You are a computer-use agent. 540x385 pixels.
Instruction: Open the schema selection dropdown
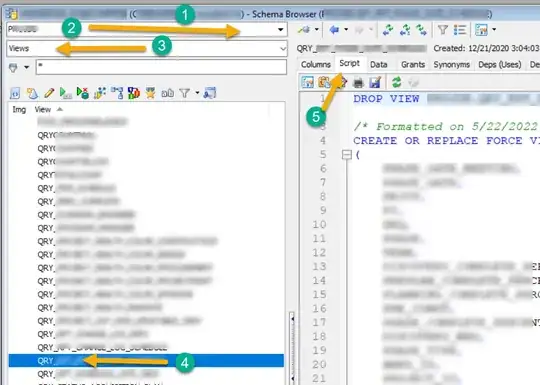pyautogui.click(x=281, y=30)
